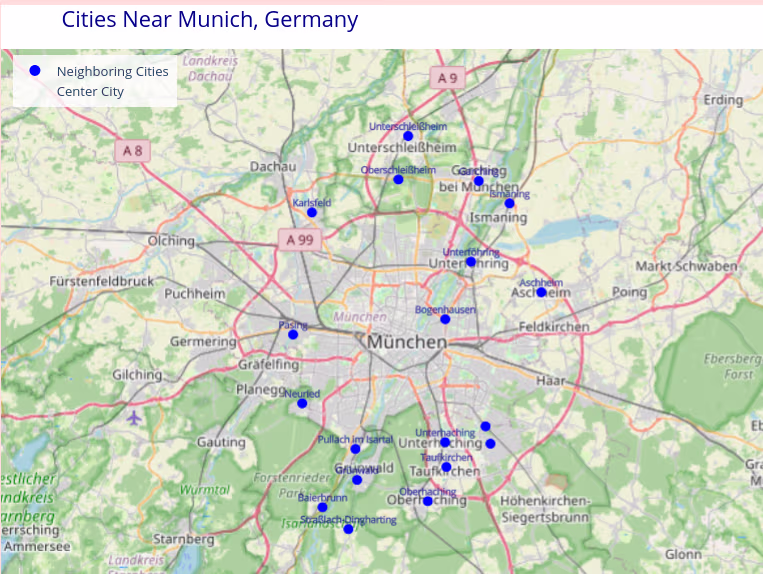Screen dimensions: 763x574
Task: Select the Unterschleißheim blue marker dot
Action: tap(408, 136)
